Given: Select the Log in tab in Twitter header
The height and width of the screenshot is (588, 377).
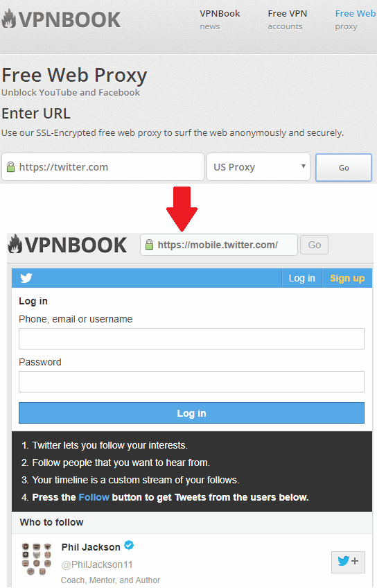Looking at the screenshot, I should [301, 278].
